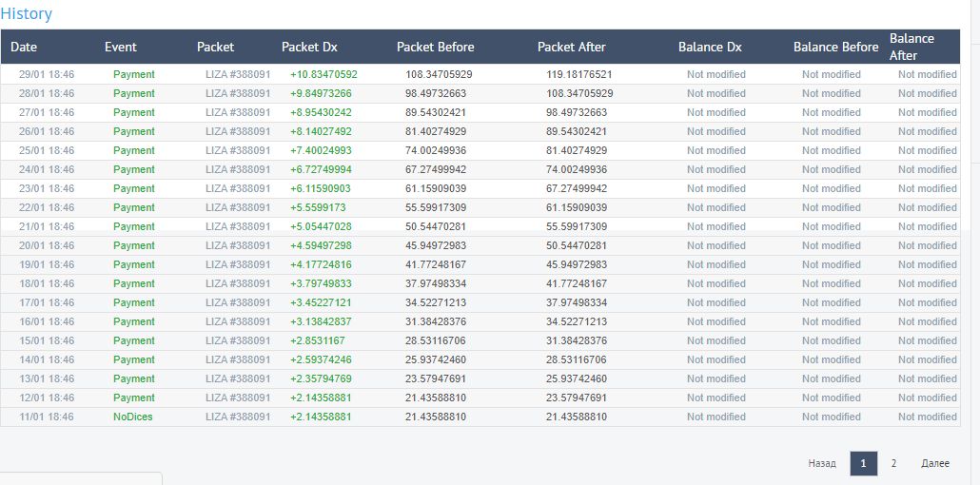Click Packet Before value in 27/01 row
Viewport: 980px width, 485px height.
tap(436, 112)
